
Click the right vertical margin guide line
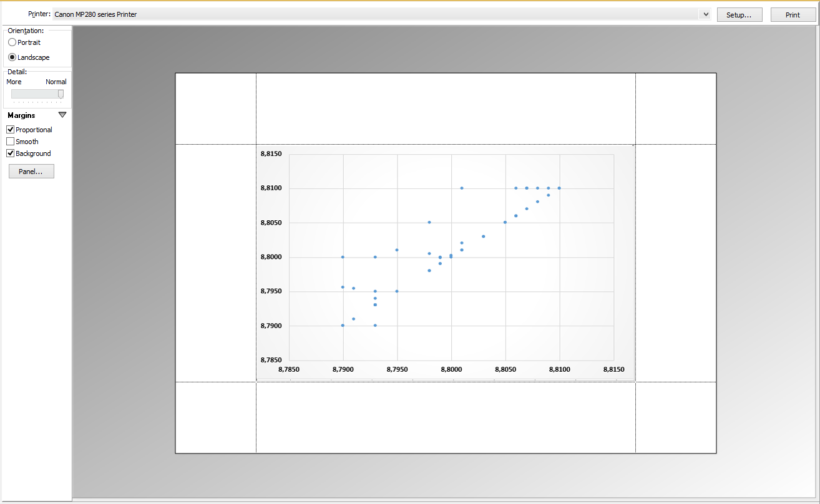point(636,262)
